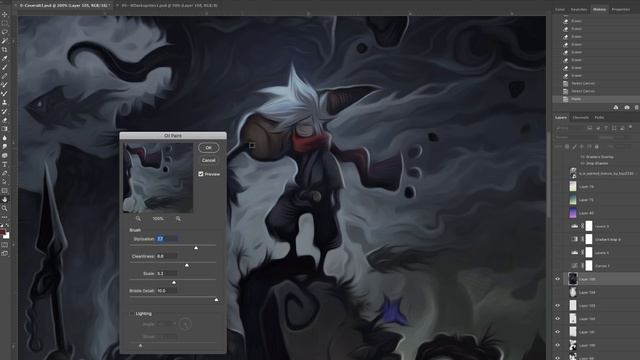
Task: Adjust the Bristle Detail slider handle
Action: (216, 300)
